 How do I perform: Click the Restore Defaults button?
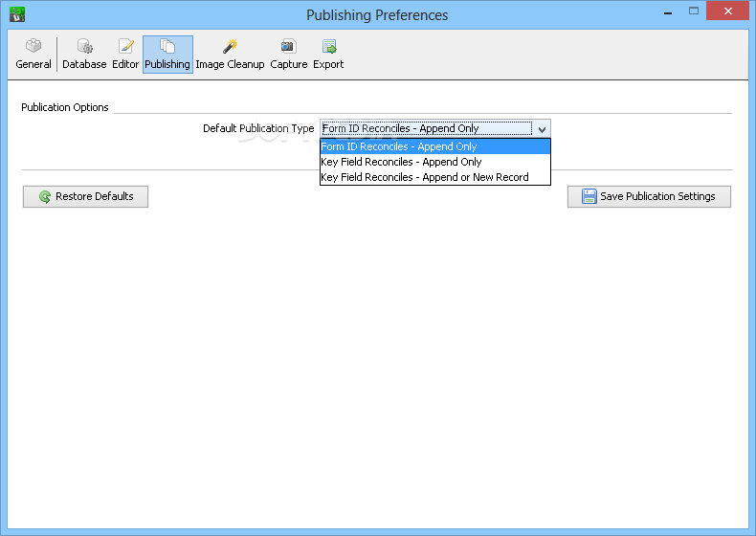(86, 196)
